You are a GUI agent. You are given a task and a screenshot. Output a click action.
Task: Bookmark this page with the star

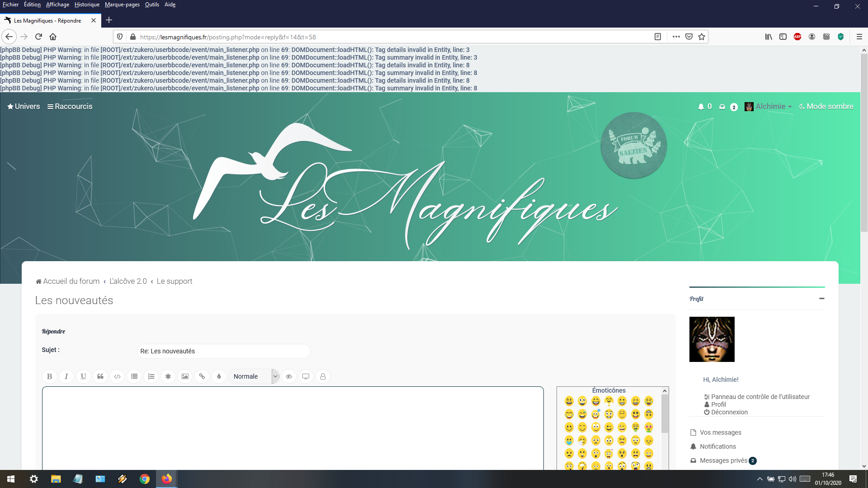coord(702,37)
